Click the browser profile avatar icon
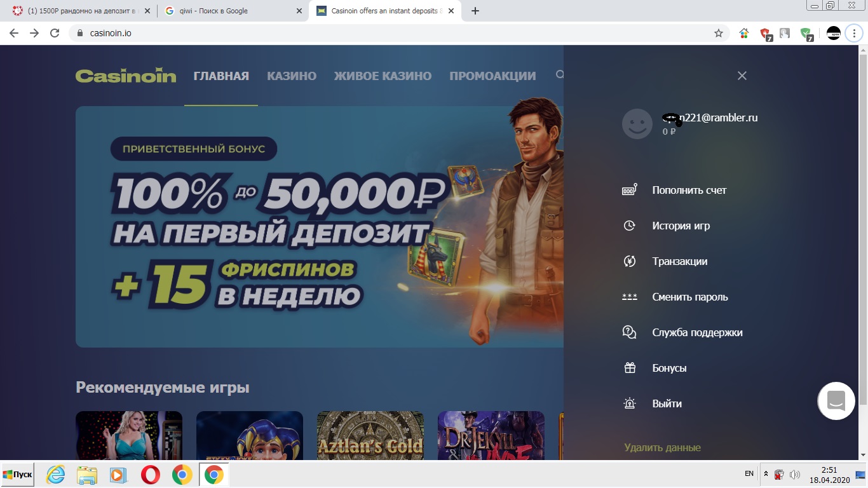Screen dimensions: 868x488 click(x=833, y=33)
